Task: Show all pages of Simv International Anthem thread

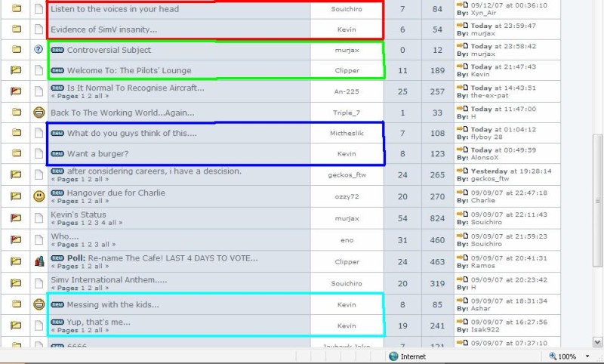Action: tap(99, 288)
